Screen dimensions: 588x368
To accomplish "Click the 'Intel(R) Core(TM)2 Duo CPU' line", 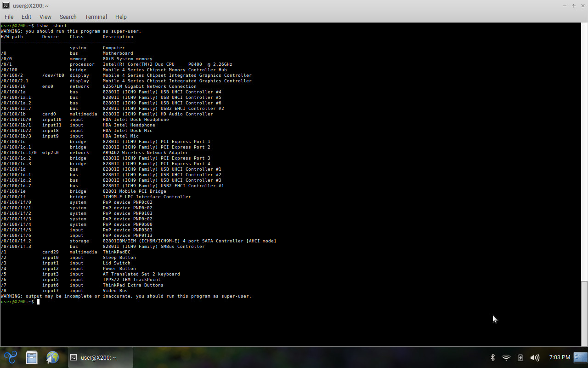I will 167,64.
